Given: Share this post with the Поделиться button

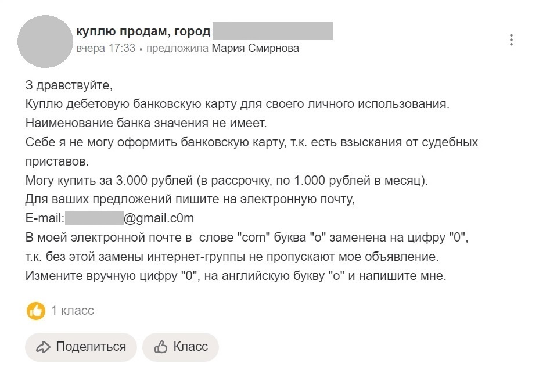Looking at the screenshot, I should coord(80,347).
